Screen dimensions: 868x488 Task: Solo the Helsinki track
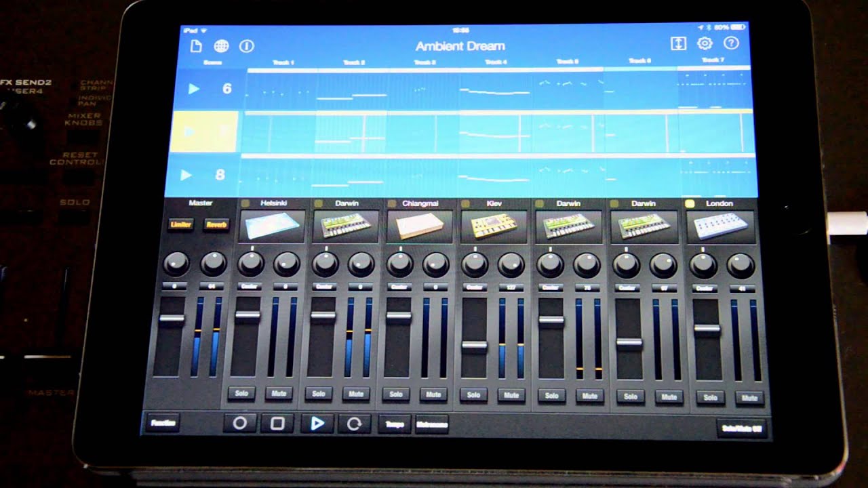(x=241, y=392)
